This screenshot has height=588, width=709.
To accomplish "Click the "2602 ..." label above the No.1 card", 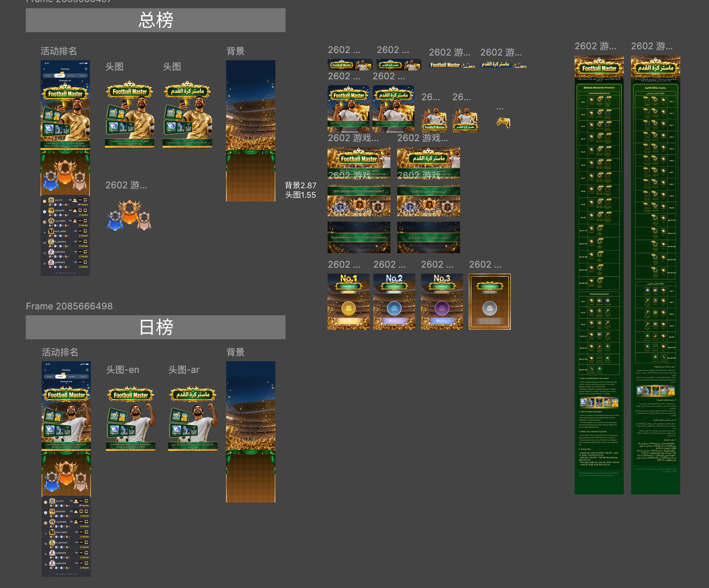I will tap(344, 265).
